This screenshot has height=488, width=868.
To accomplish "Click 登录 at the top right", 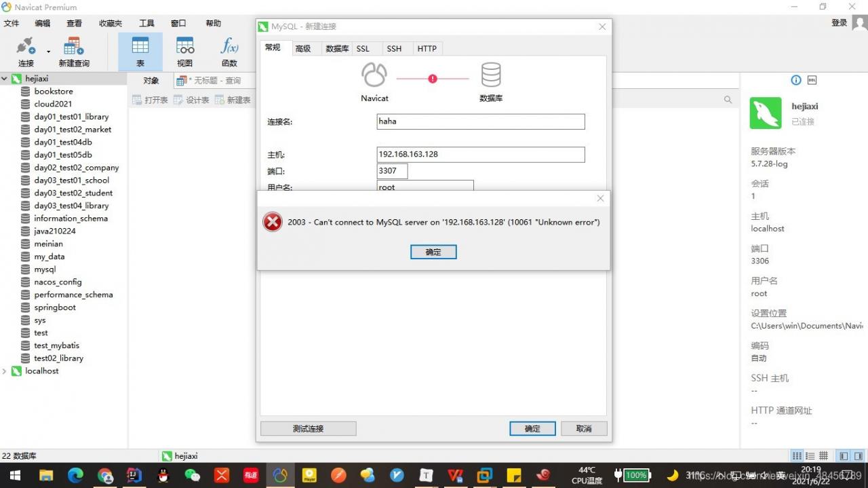I will pos(840,22).
